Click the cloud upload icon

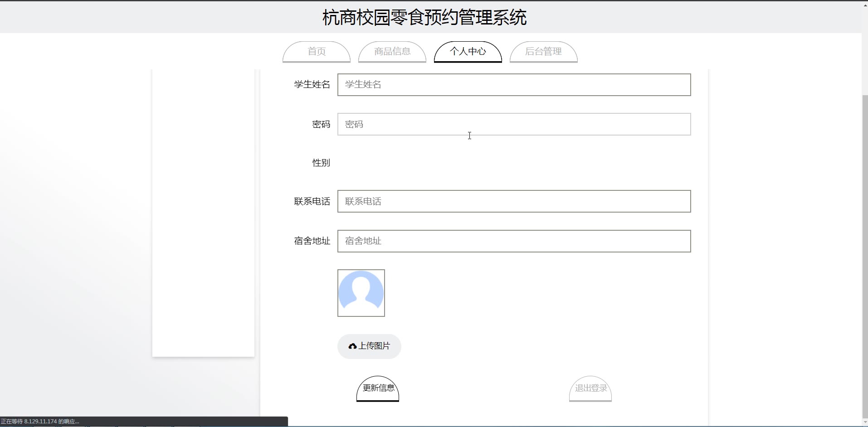click(x=352, y=346)
